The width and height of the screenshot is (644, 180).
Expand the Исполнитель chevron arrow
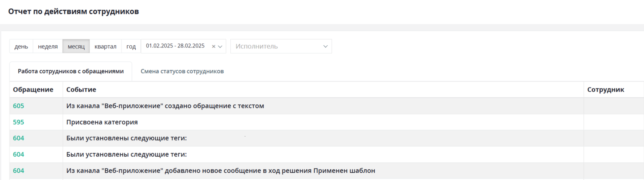[x=325, y=46]
